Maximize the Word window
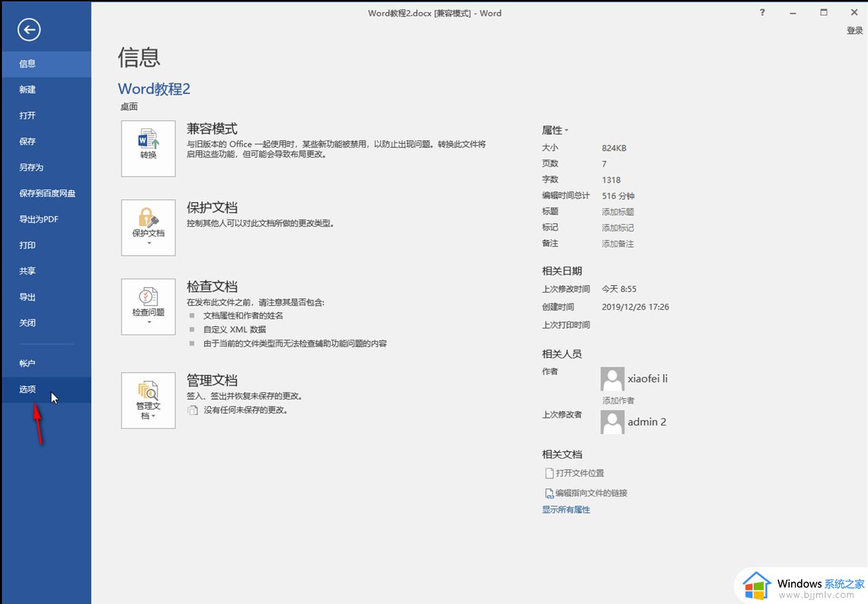Viewport: 868px width, 604px height. (x=824, y=12)
